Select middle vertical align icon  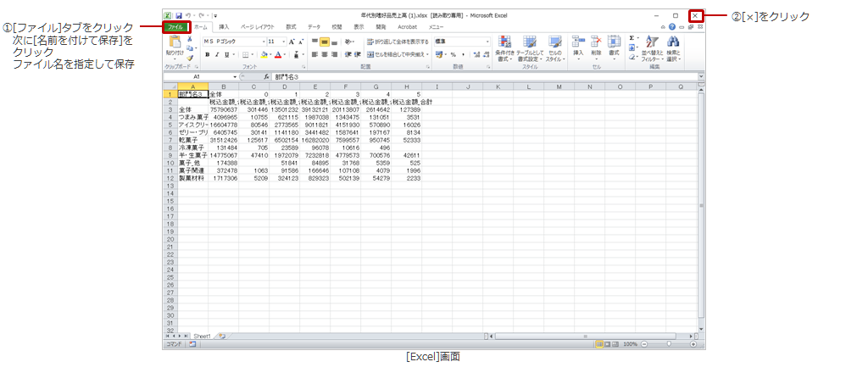click(x=325, y=42)
